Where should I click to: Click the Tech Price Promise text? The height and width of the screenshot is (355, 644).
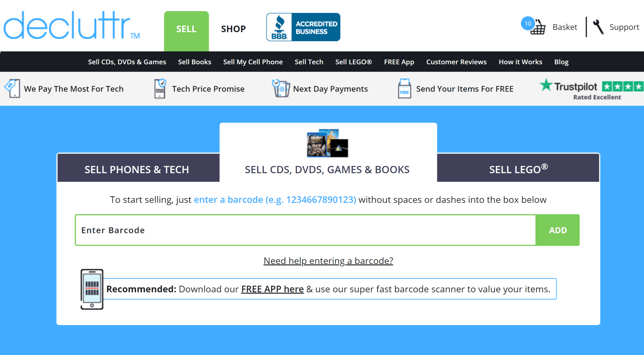pyautogui.click(x=208, y=89)
